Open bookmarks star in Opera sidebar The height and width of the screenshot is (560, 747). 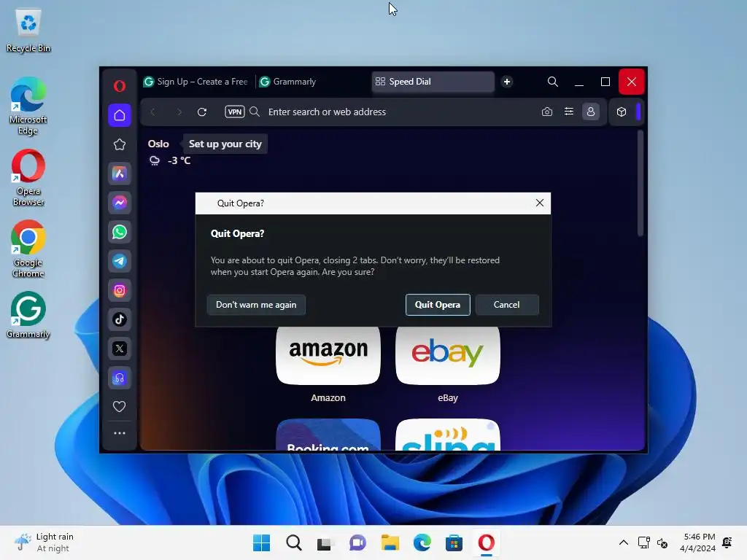(x=120, y=144)
